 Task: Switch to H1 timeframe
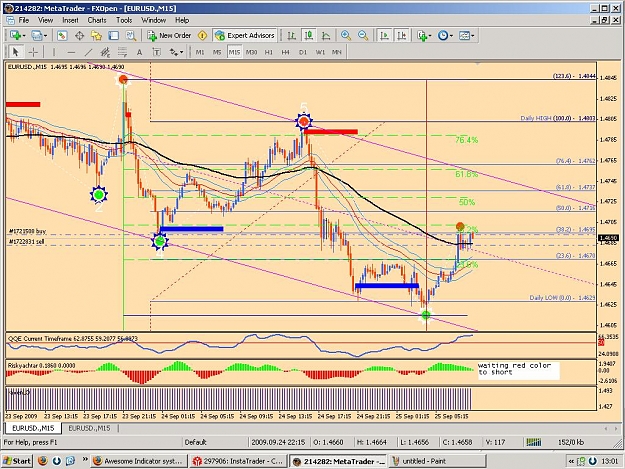click(269, 52)
